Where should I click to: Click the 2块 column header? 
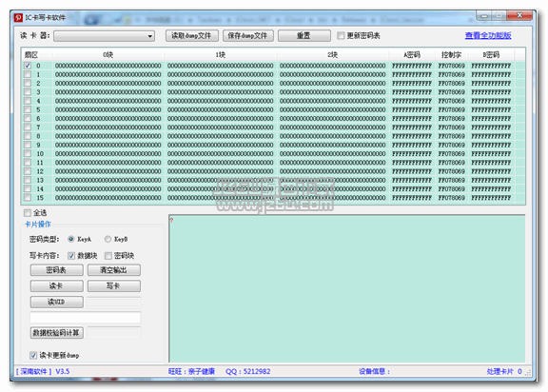click(x=332, y=55)
